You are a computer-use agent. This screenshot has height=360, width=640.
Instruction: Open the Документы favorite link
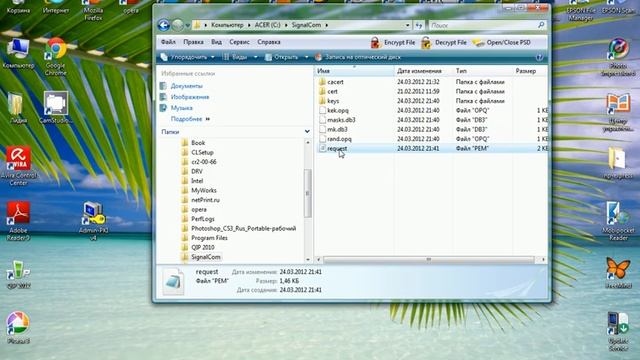pyautogui.click(x=187, y=86)
